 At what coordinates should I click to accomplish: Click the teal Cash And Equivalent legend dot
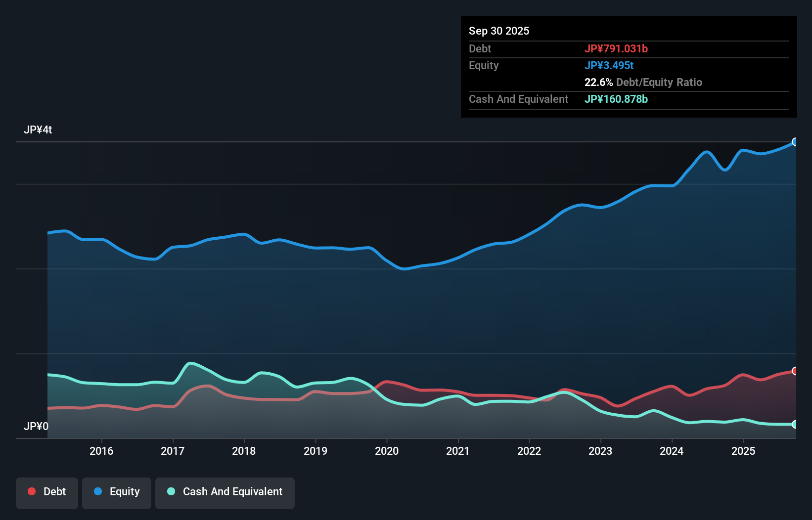pyautogui.click(x=171, y=491)
